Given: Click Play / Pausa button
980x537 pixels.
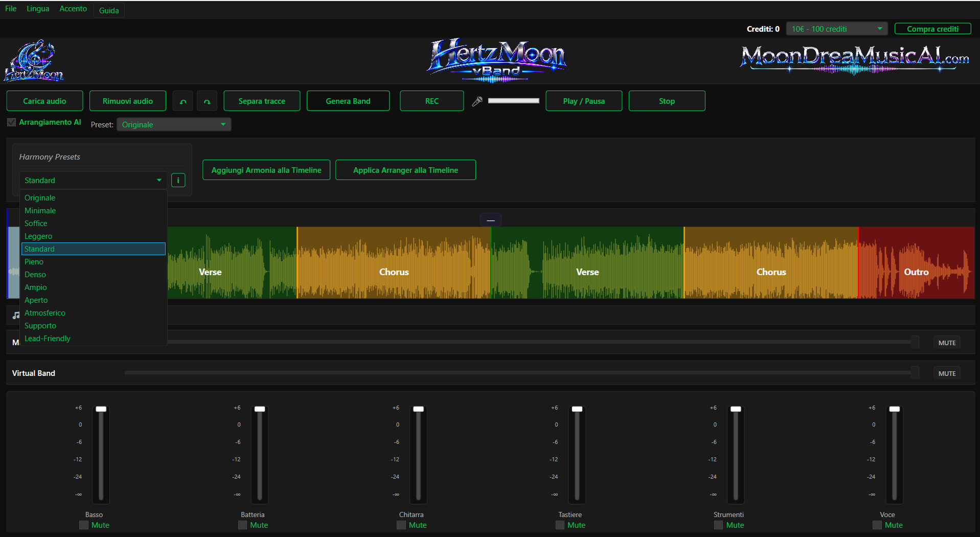Looking at the screenshot, I should pyautogui.click(x=584, y=101).
